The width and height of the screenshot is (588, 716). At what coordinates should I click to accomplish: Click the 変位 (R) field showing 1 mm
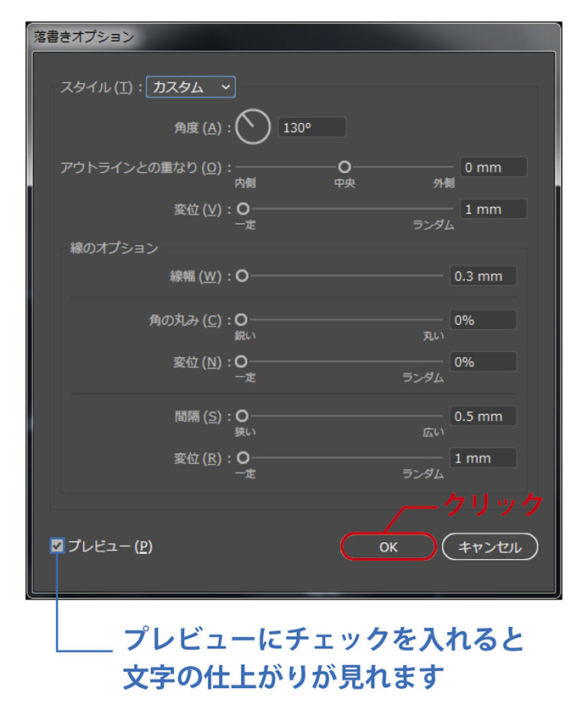(x=483, y=458)
